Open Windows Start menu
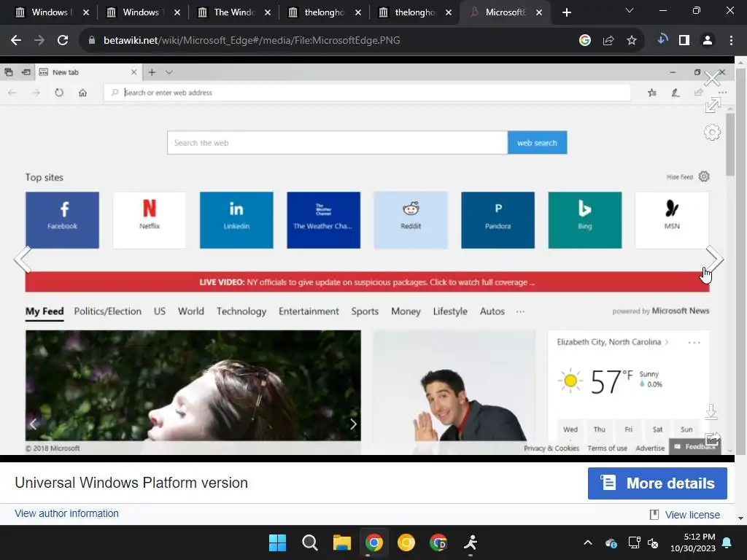This screenshot has width=747, height=560. [x=278, y=542]
